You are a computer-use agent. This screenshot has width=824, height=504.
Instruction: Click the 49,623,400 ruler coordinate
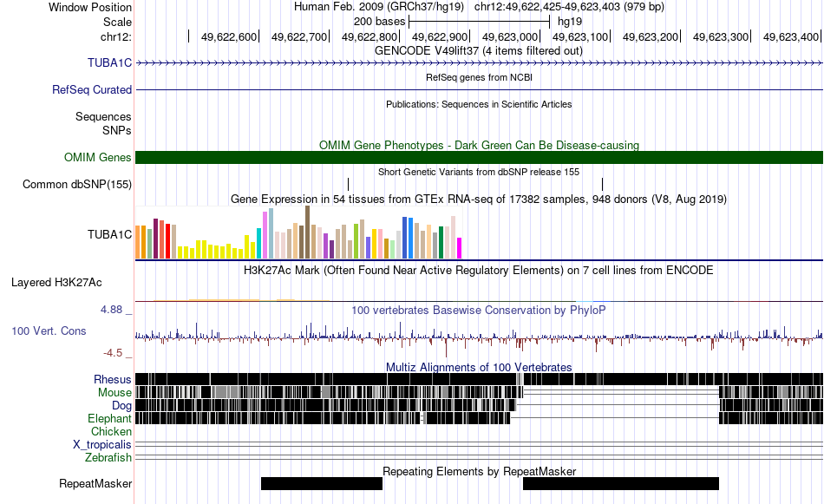(x=791, y=36)
